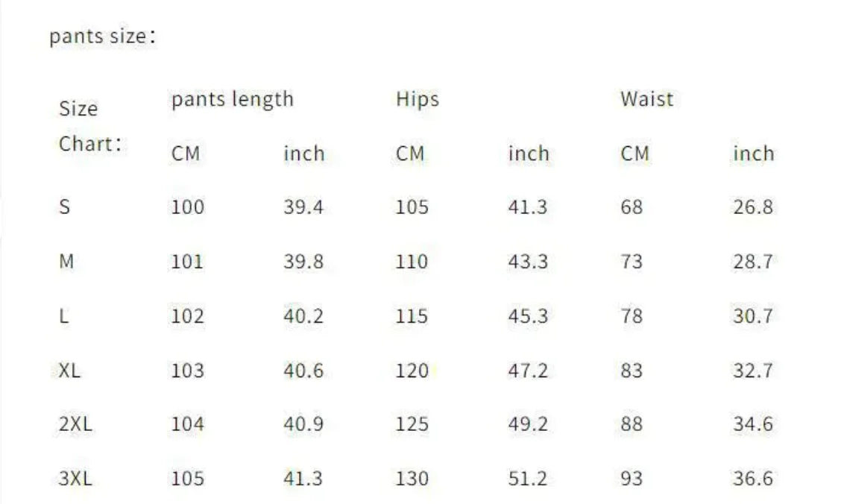841x504 pixels.
Task: Click the 26.8 inch waist value
Action: [x=752, y=207]
